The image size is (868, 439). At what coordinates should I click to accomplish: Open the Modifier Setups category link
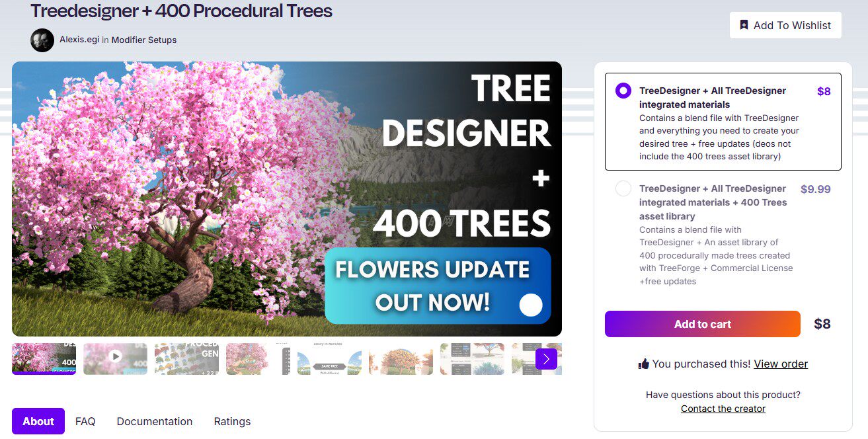tap(144, 40)
